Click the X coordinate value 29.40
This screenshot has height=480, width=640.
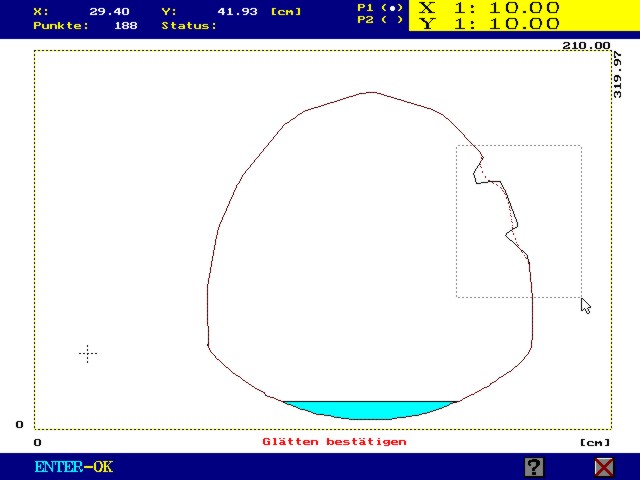[109, 11]
